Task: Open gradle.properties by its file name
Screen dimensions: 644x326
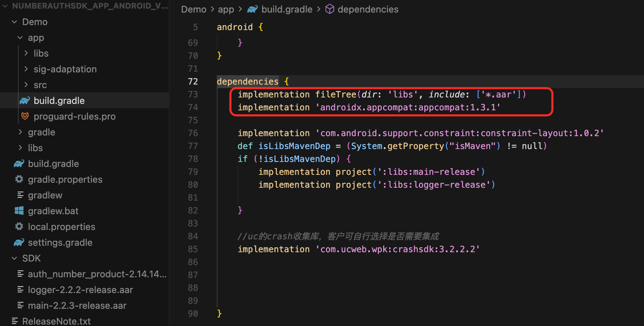Action: (x=65, y=179)
